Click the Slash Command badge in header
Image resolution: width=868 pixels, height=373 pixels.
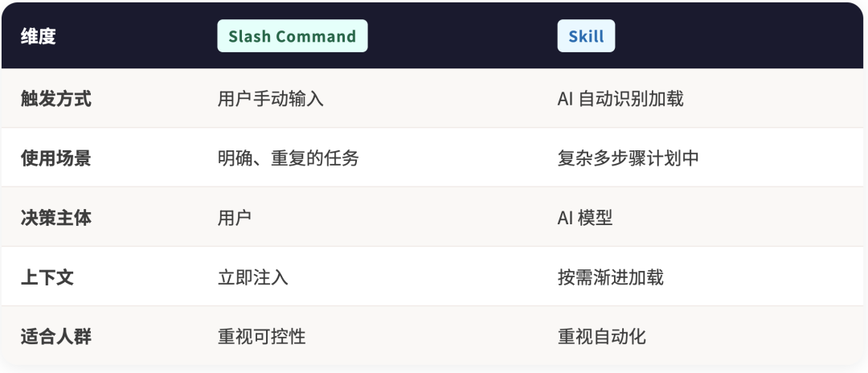coord(292,36)
